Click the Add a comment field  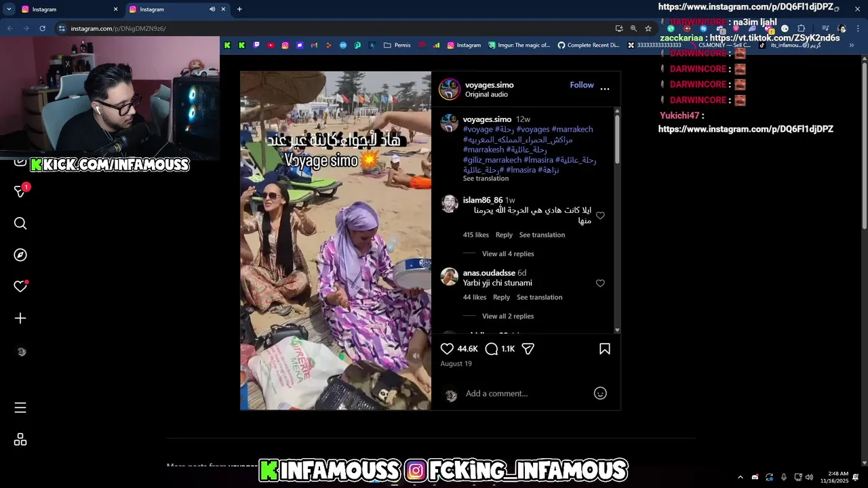pyautogui.click(x=526, y=393)
